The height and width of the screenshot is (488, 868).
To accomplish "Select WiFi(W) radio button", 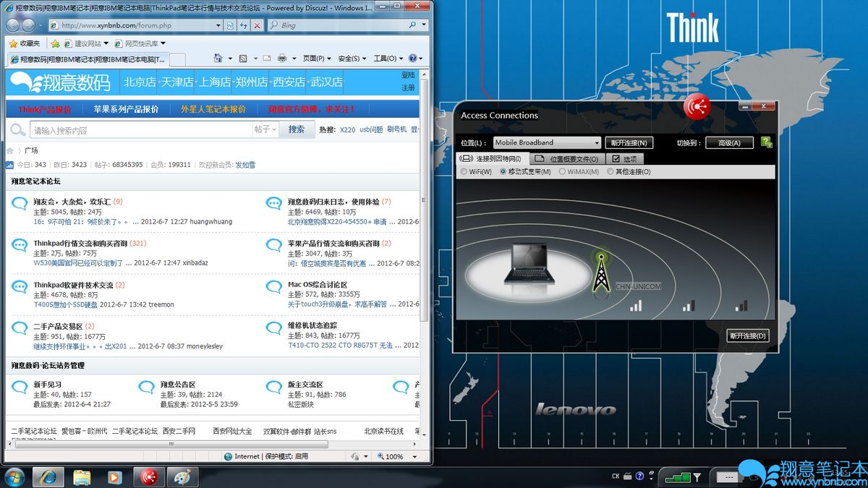I will click(x=464, y=172).
